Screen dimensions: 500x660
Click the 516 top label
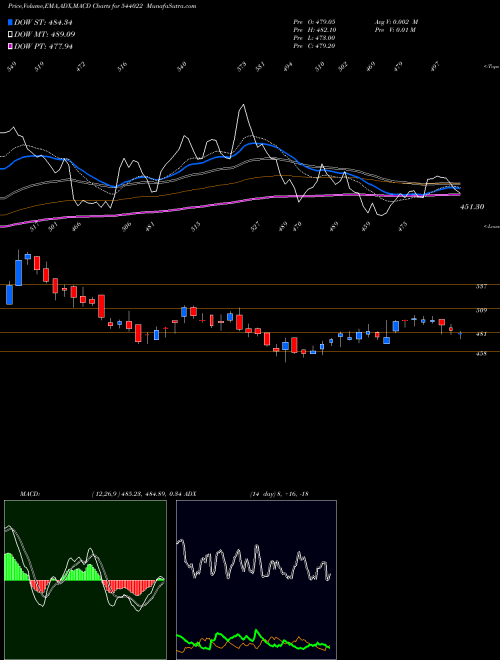[122, 67]
